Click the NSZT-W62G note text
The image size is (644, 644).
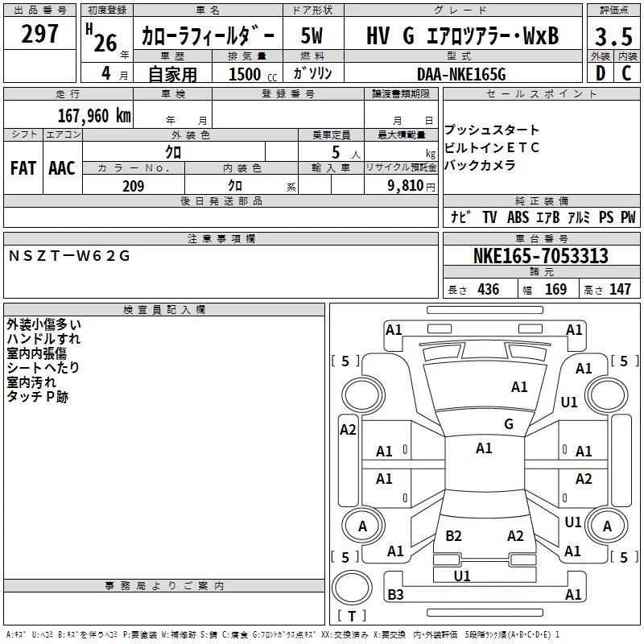pyautogui.click(x=69, y=256)
